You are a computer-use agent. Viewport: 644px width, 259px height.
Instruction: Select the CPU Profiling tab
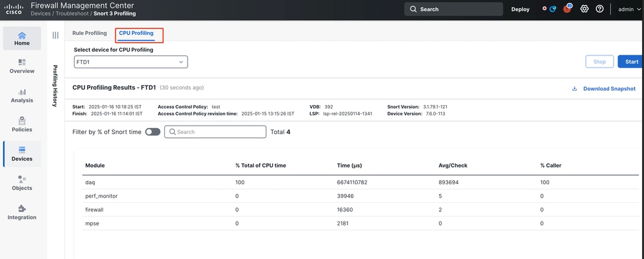click(x=137, y=34)
